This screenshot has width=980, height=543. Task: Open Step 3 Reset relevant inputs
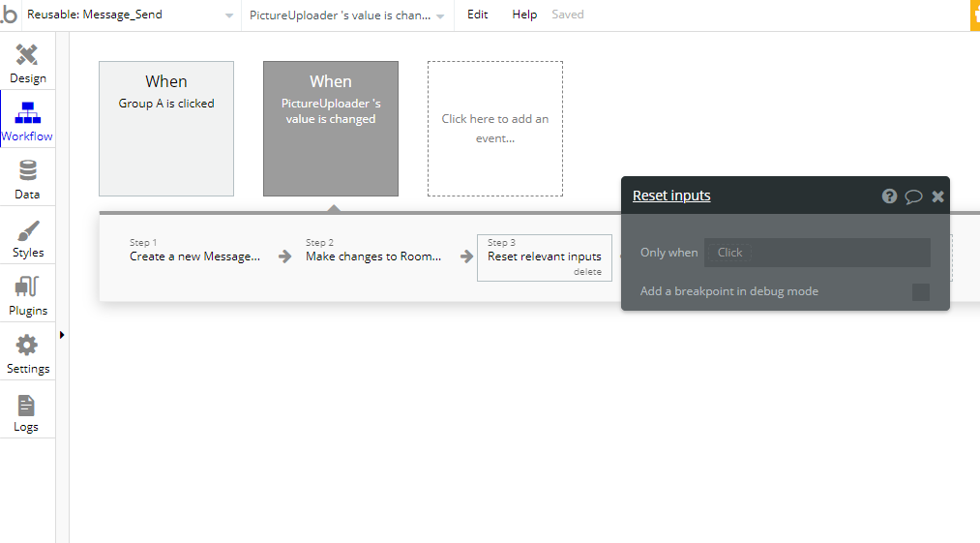pos(545,256)
